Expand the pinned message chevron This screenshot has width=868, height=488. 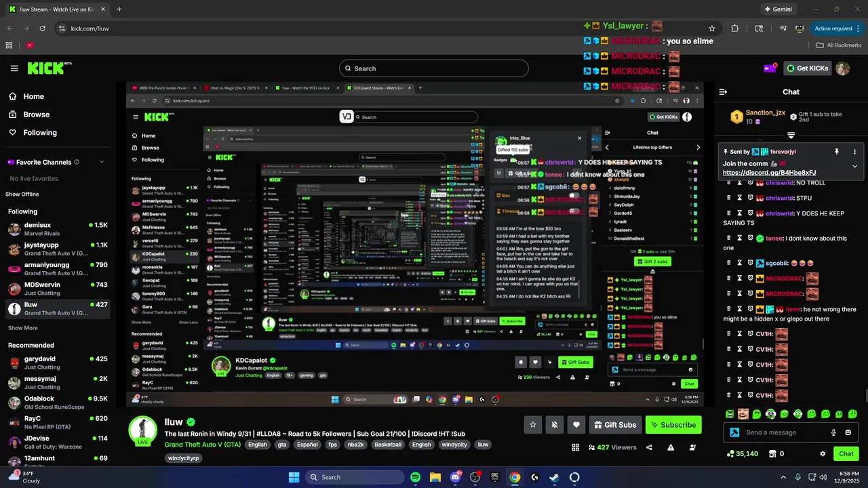coord(854,166)
